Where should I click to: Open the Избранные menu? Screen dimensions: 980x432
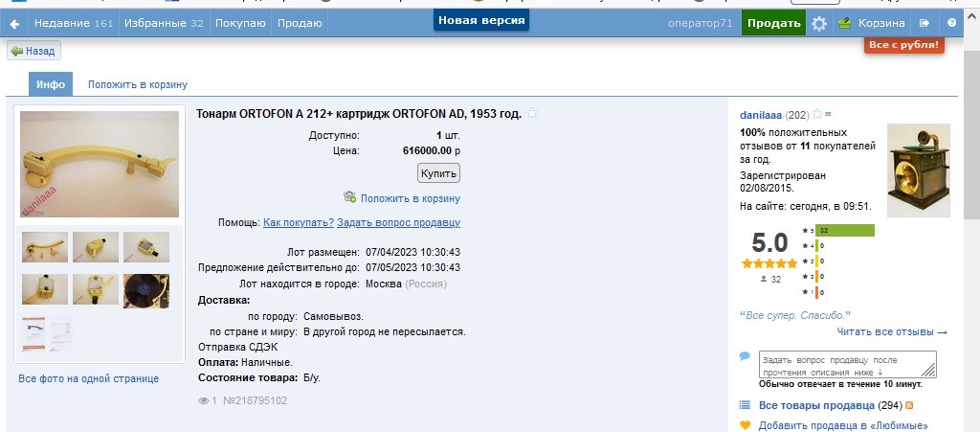click(x=164, y=23)
